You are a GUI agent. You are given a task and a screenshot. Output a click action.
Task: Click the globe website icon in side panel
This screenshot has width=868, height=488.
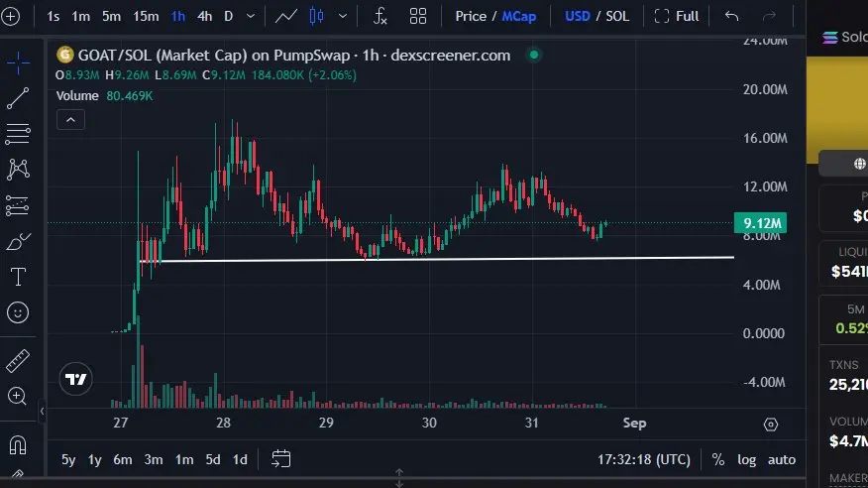(859, 164)
